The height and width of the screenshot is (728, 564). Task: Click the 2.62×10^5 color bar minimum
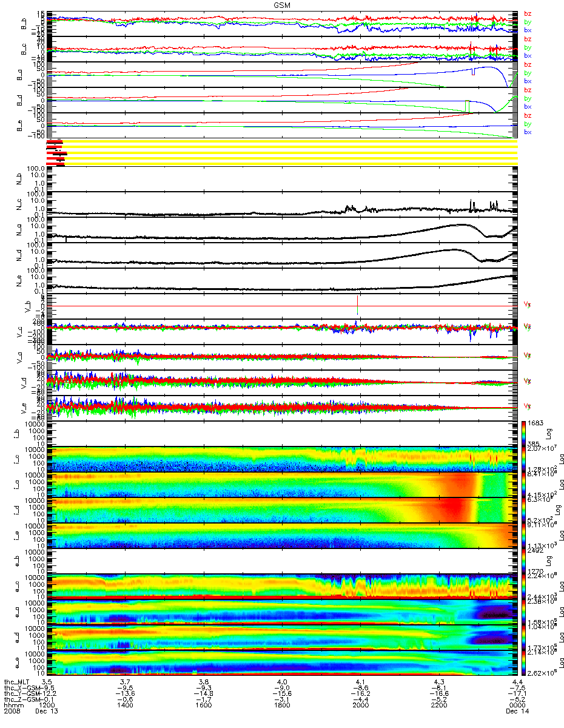pos(543,672)
